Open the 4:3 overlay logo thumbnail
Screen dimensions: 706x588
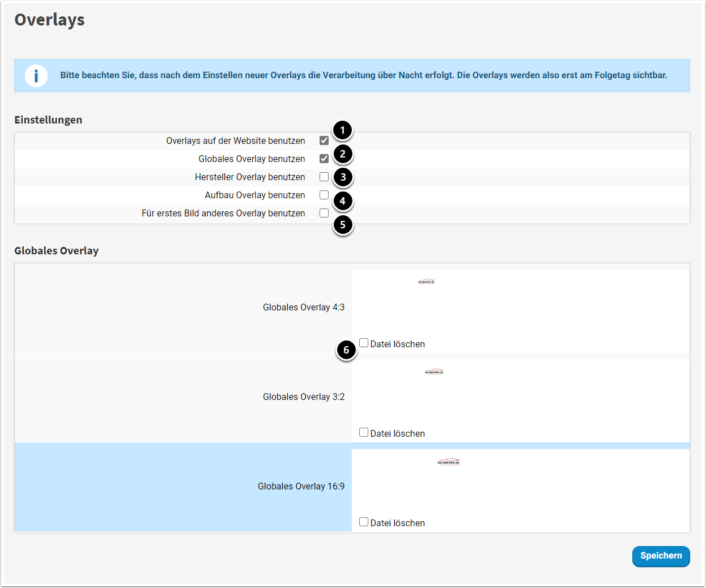point(426,282)
